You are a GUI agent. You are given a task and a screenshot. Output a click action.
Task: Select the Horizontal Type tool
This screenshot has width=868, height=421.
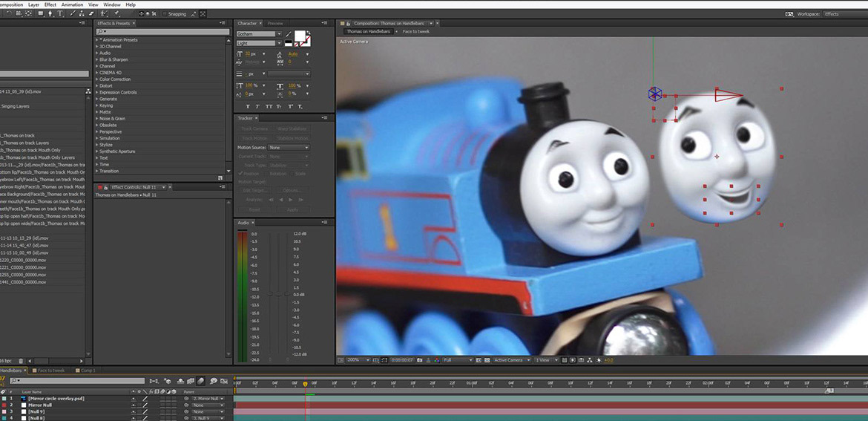(x=60, y=13)
